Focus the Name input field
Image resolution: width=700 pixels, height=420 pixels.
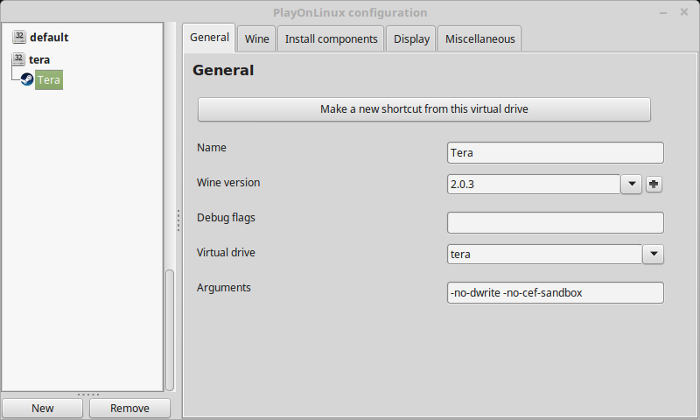point(555,153)
